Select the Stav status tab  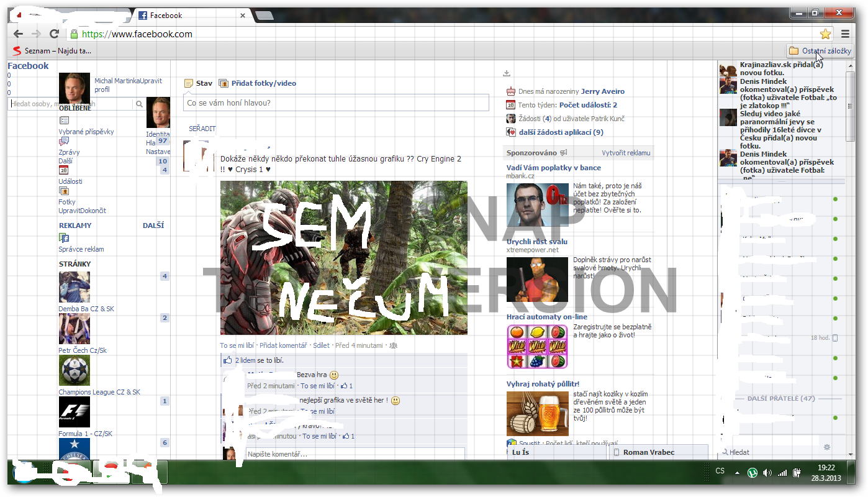[199, 83]
